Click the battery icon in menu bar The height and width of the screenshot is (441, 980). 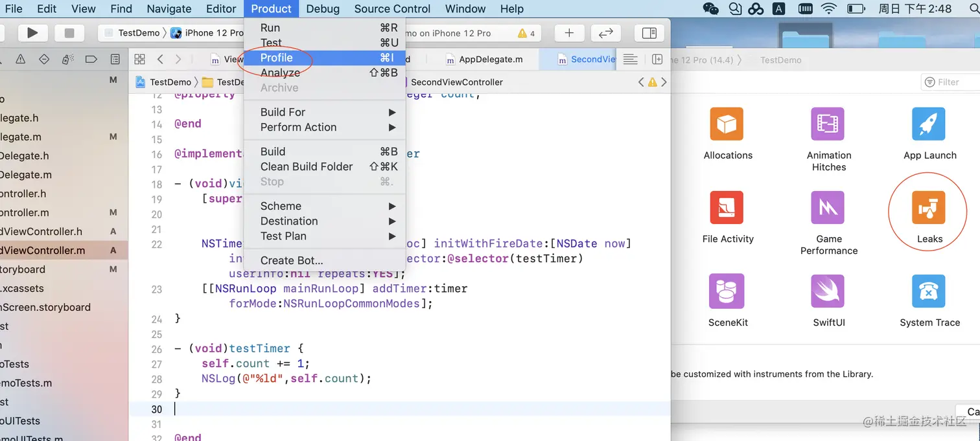point(856,8)
